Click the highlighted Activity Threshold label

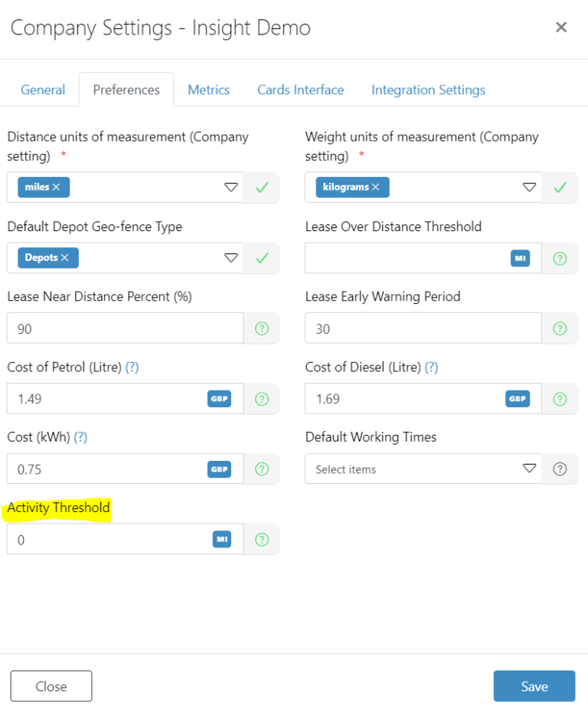coord(58,507)
